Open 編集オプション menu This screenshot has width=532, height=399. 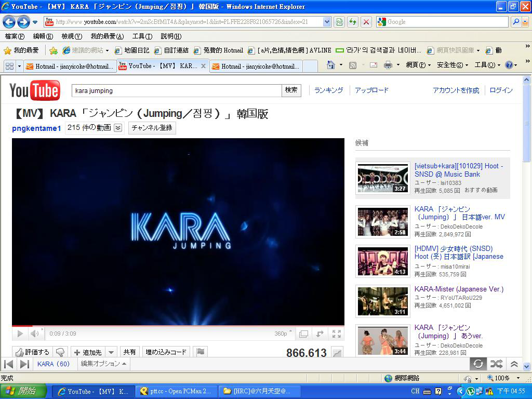coord(103,364)
